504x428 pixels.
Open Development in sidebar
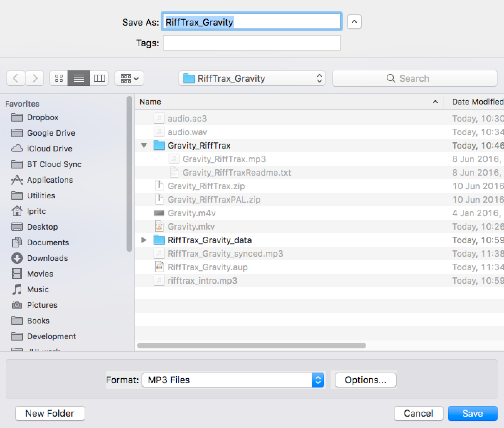click(44, 336)
